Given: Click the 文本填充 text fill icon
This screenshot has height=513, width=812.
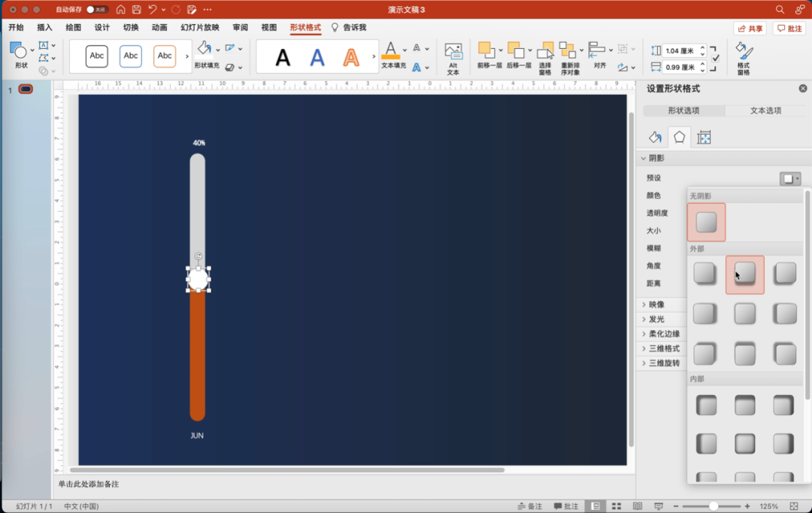Looking at the screenshot, I should [390, 50].
